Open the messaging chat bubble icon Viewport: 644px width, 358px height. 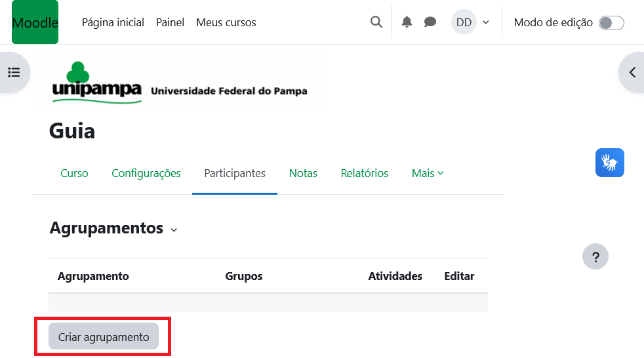430,22
